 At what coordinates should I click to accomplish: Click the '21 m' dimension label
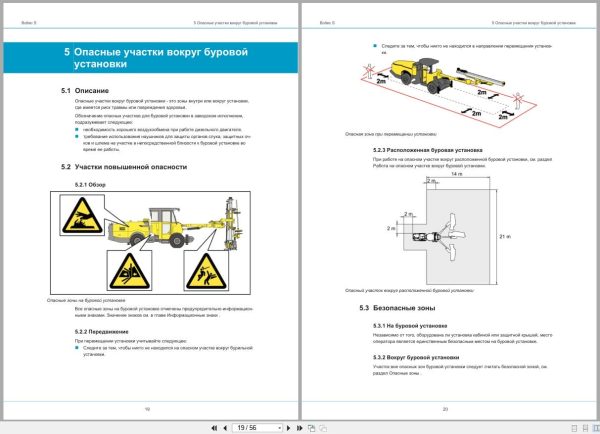coord(505,237)
